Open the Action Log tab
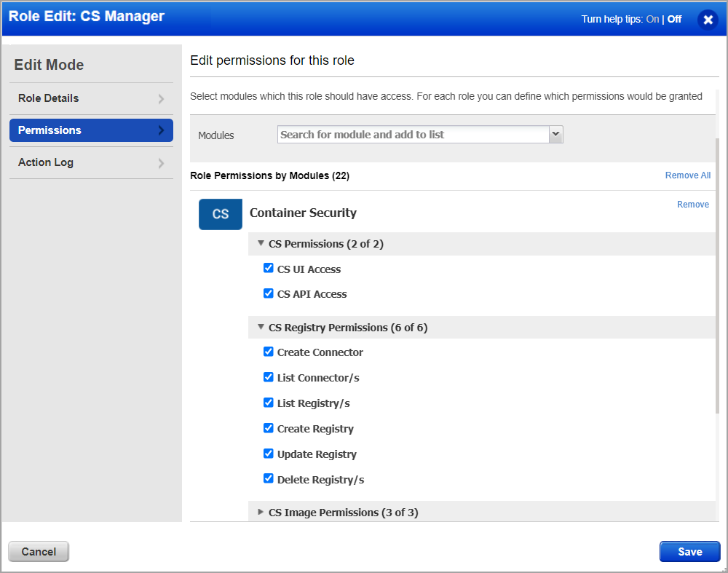This screenshot has height=573, width=728. point(90,162)
